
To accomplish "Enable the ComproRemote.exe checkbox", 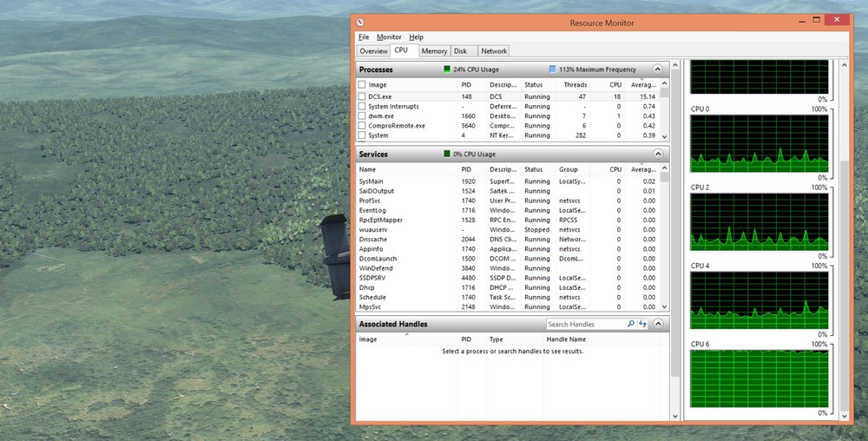I will click(362, 126).
